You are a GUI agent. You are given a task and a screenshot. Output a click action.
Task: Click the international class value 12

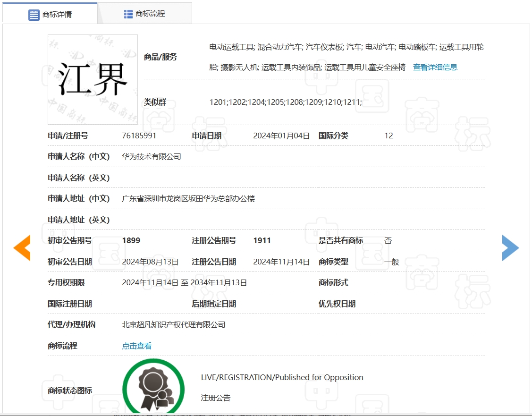pos(388,136)
